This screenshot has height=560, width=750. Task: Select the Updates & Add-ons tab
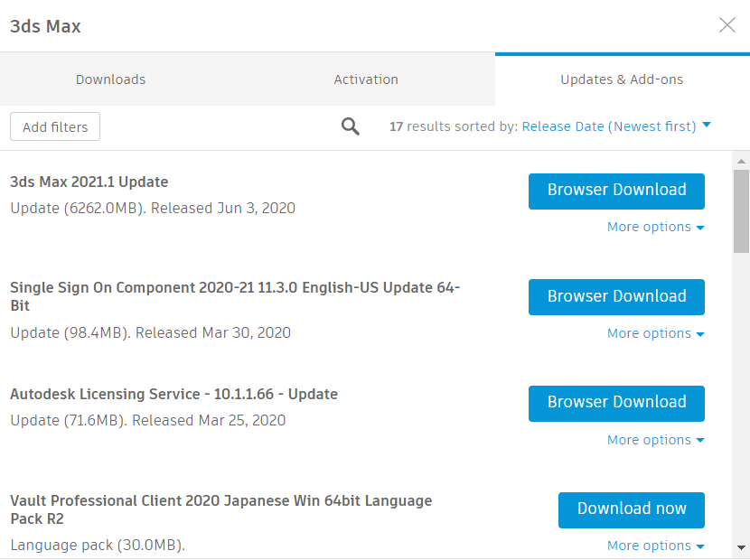622,79
